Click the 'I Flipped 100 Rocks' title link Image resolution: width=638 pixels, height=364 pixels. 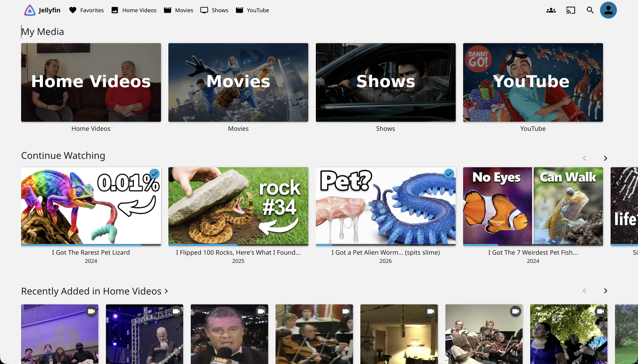pyautogui.click(x=238, y=252)
